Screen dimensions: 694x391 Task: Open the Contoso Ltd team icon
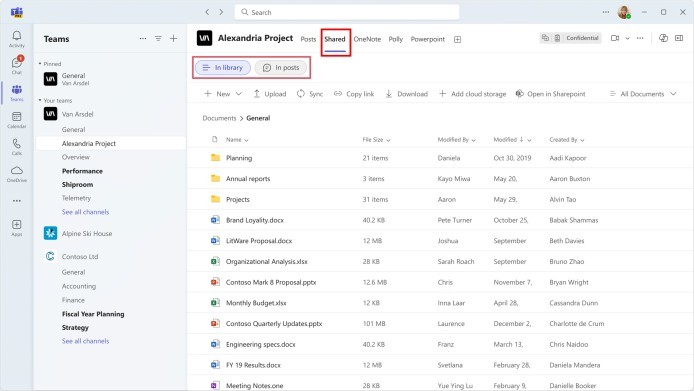pos(50,256)
